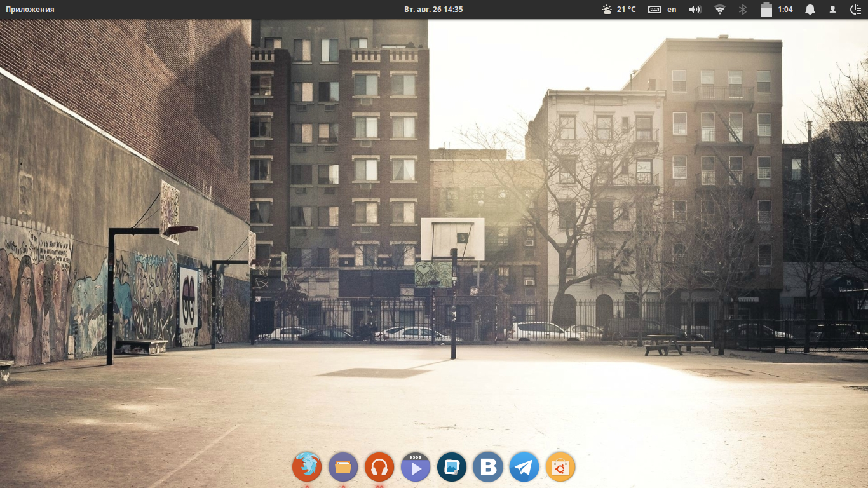Open the user account indicator
The width and height of the screenshot is (868, 488).
[832, 10]
